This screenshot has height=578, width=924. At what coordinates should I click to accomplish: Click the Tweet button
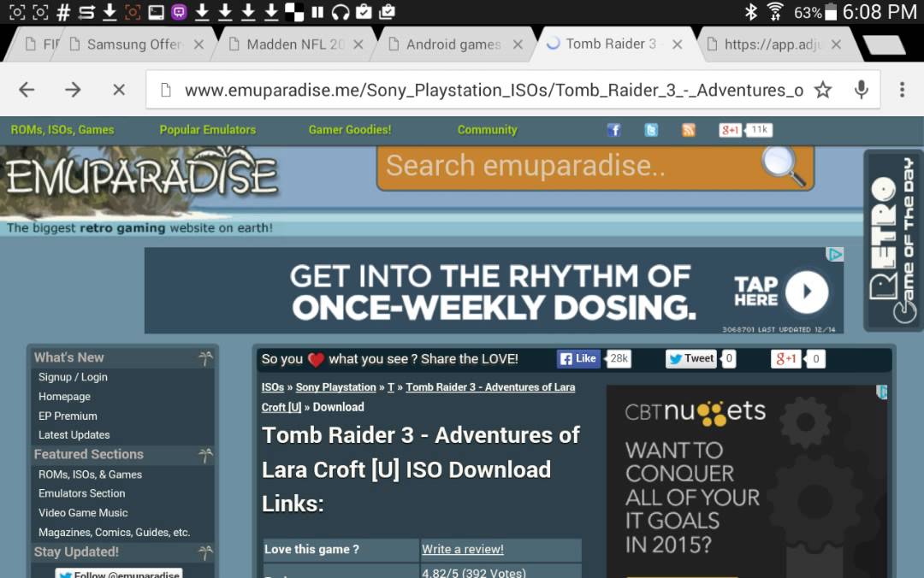(691, 358)
